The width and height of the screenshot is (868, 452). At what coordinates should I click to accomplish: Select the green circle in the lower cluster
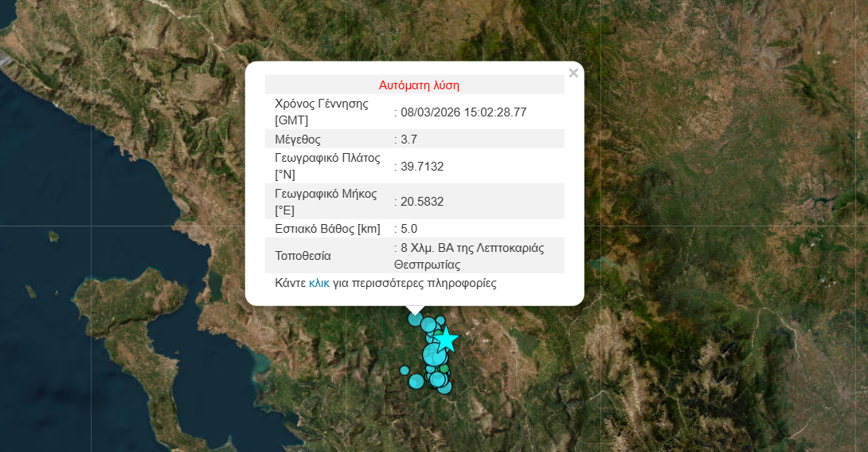pos(444,369)
